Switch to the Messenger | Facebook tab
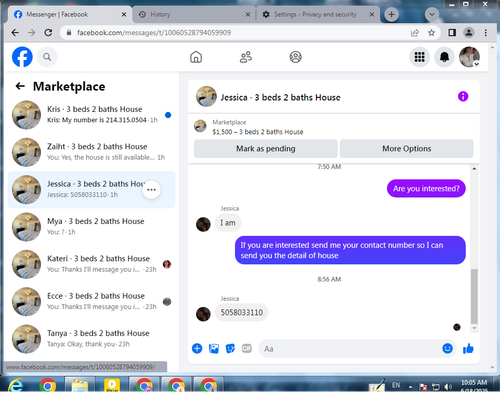The width and height of the screenshot is (500, 396). 70,14
